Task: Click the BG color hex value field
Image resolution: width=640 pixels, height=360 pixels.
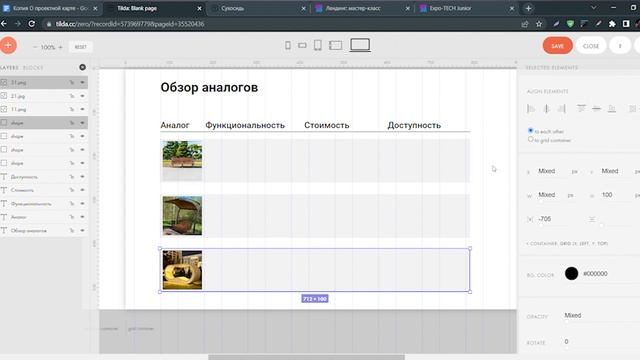Action: point(602,273)
